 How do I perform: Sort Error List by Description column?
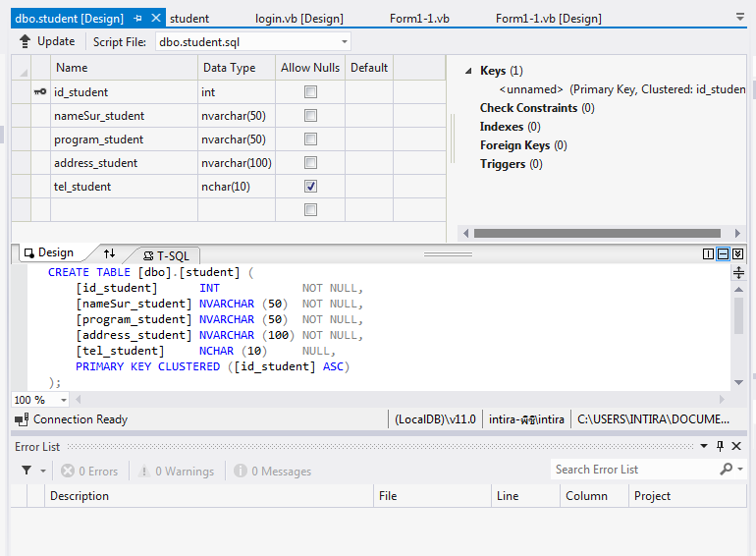point(209,496)
